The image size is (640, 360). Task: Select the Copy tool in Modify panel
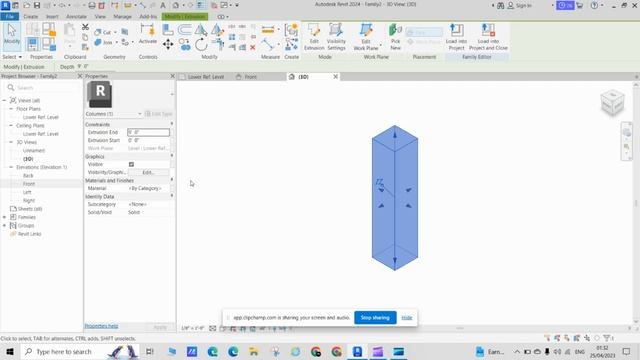184,44
